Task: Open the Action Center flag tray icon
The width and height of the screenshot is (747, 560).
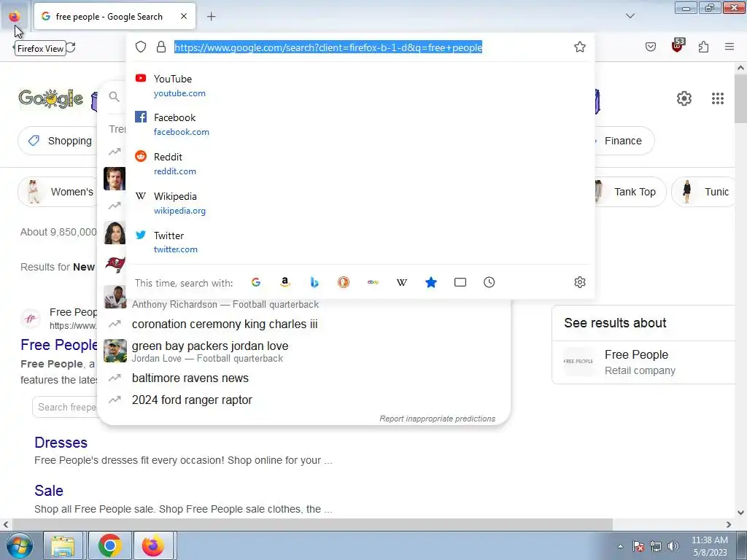Action: pos(638,546)
